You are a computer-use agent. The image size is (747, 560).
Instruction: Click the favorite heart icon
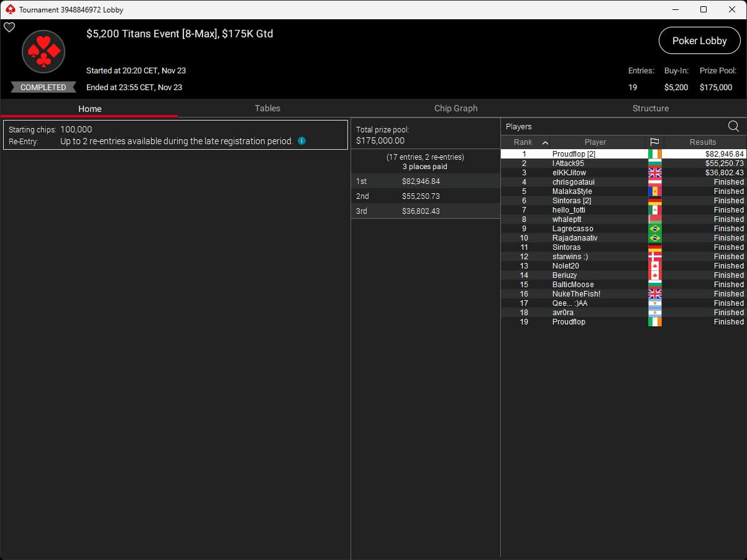9,27
